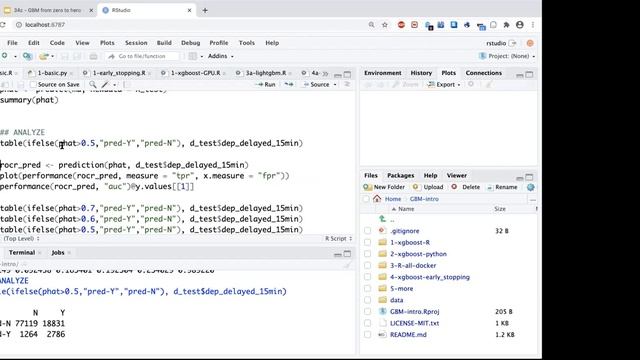
Task: Open the GBM-intro.Rproj file link
Action: [414, 311]
